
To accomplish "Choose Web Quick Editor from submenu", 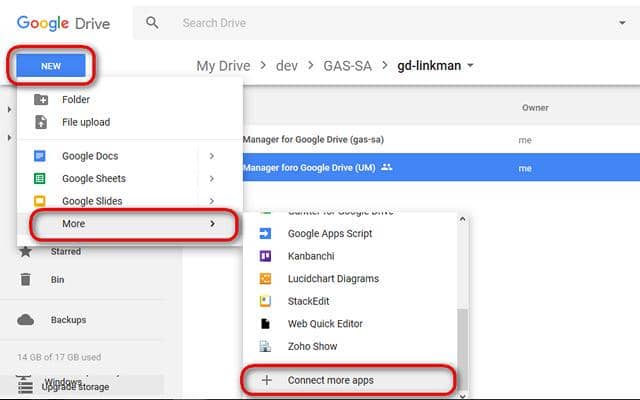I will (325, 324).
